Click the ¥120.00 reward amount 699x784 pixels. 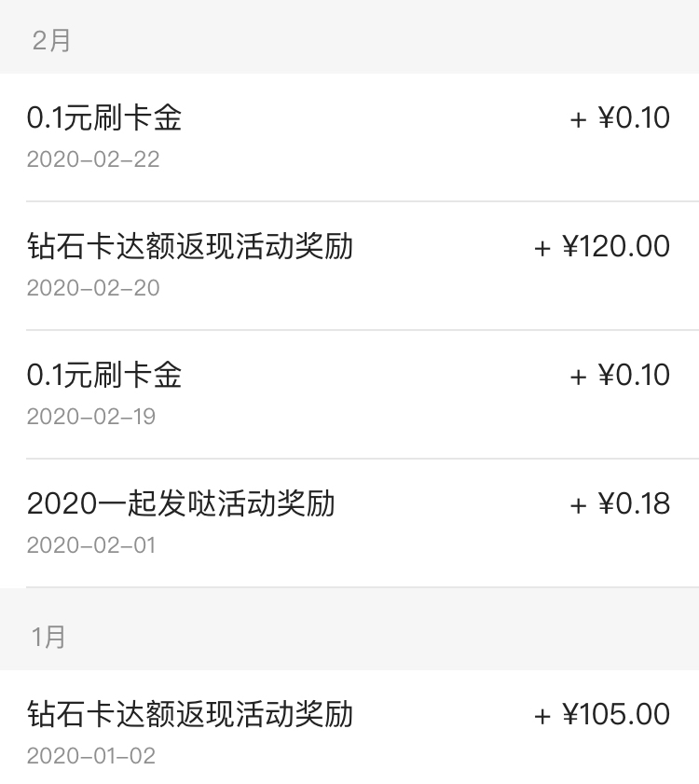(616, 246)
